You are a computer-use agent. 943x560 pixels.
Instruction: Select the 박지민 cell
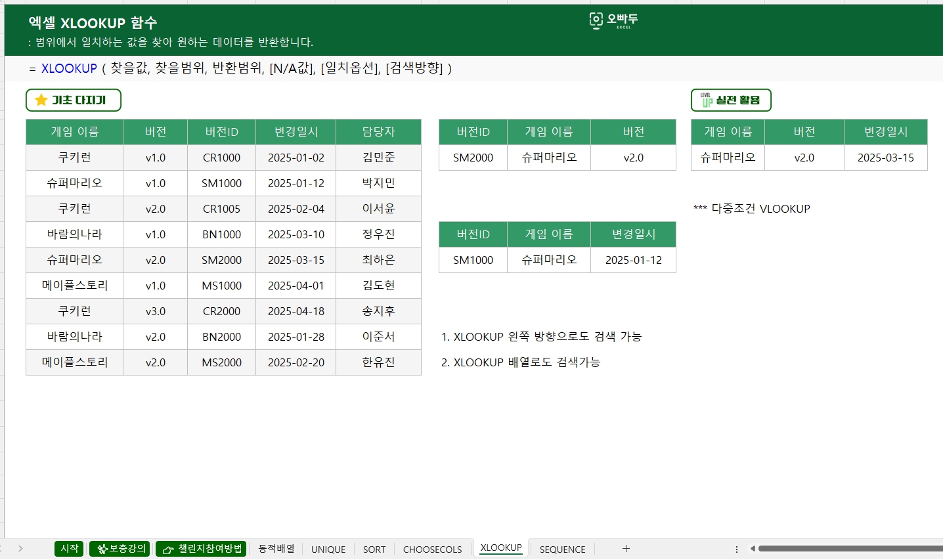tap(378, 183)
